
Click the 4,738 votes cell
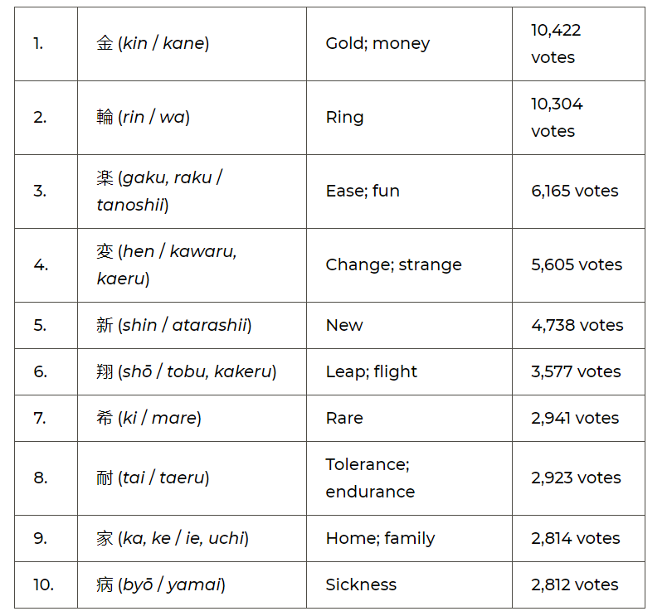[577, 325]
